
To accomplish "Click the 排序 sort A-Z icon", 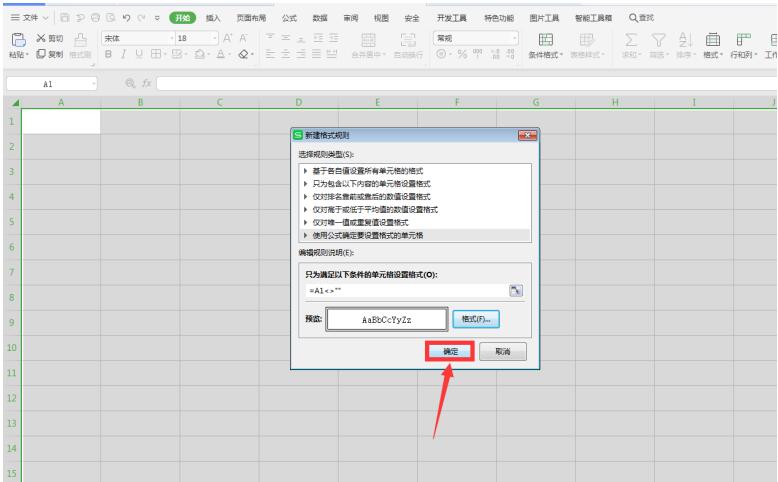I will pos(685,40).
